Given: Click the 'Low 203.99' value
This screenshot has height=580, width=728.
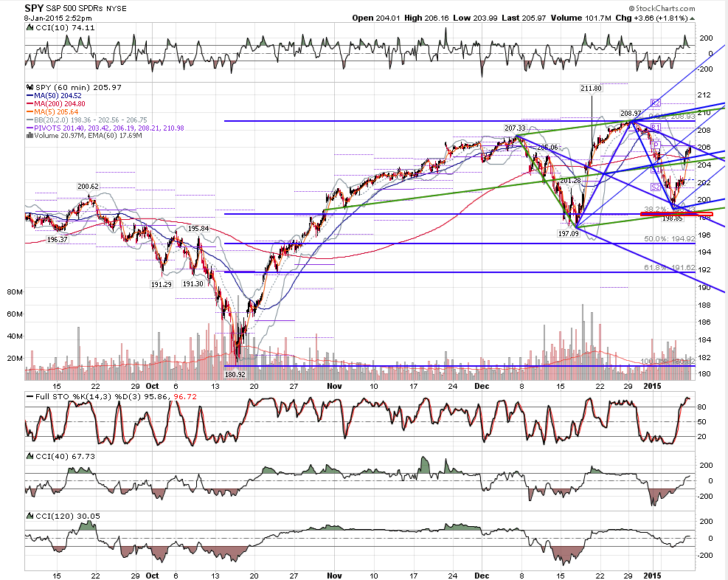Looking at the screenshot, I should click(x=475, y=18).
